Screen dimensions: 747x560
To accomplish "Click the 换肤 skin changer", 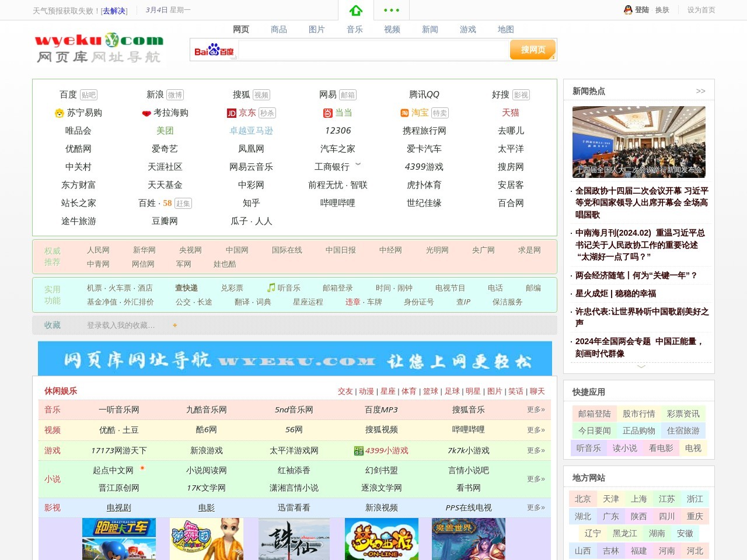I will click(x=662, y=10).
